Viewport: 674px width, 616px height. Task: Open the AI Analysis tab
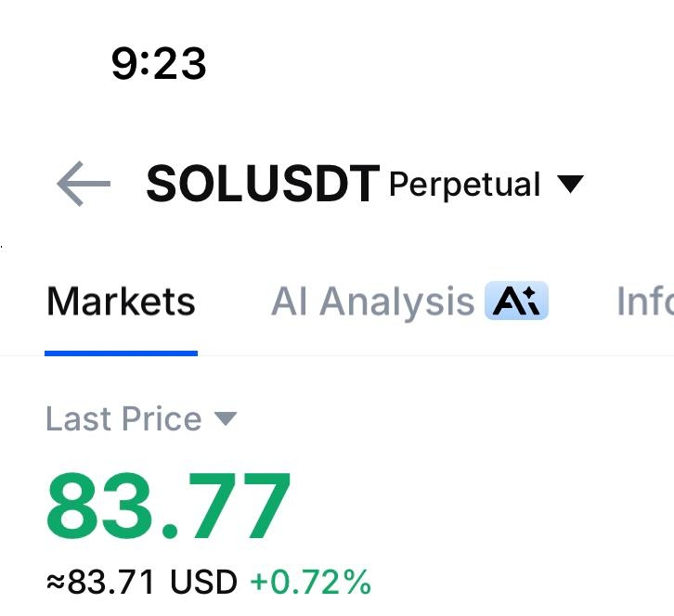[x=373, y=302]
